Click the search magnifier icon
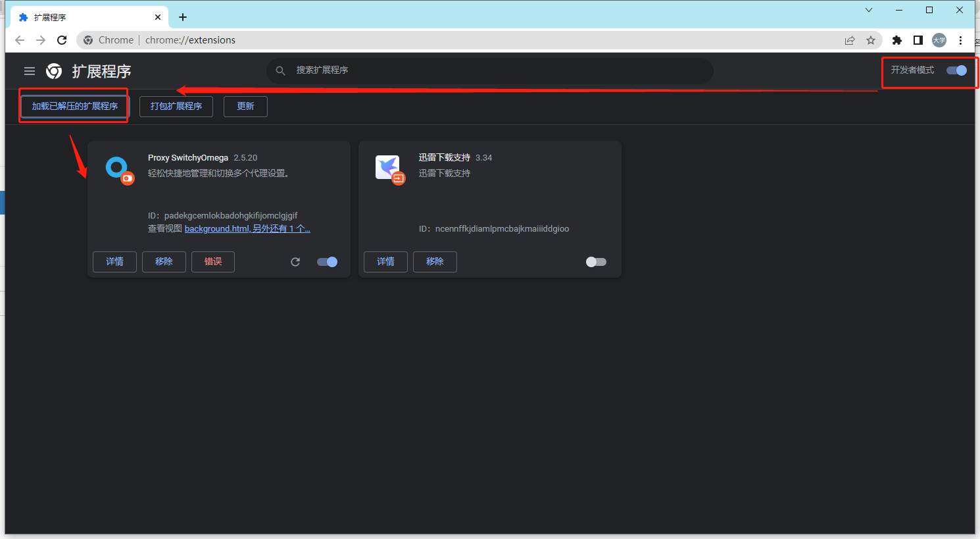980x539 pixels. (x=281, y=70)
